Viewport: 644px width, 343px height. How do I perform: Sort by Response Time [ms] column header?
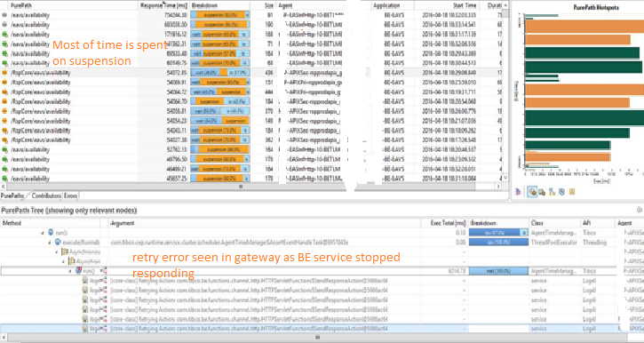click(163, 5)
